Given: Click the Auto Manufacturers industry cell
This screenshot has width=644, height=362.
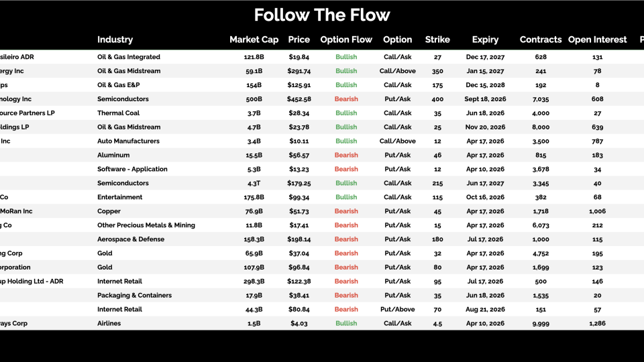Looking at the screenshot, I should coord(128,141).
